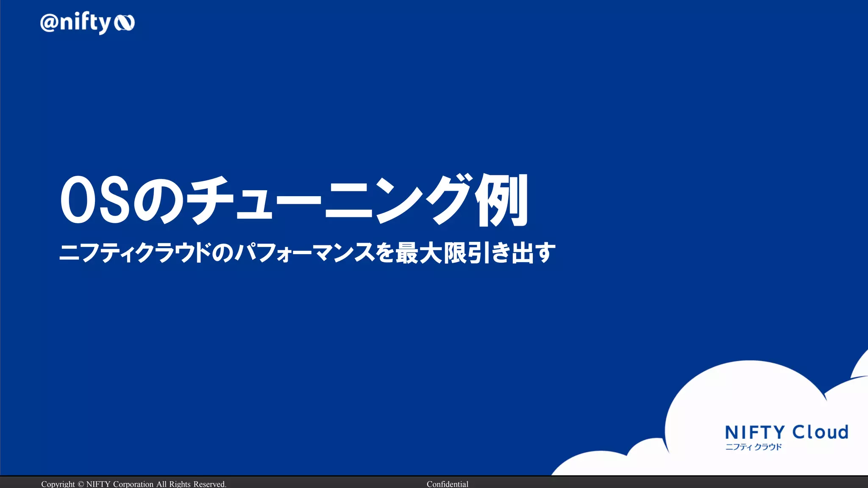Click the subtitle 'ニフティクラウドのパフォーマンスを最大限引き出す'
Screen dimensions: 868x488
click(307, 253)
